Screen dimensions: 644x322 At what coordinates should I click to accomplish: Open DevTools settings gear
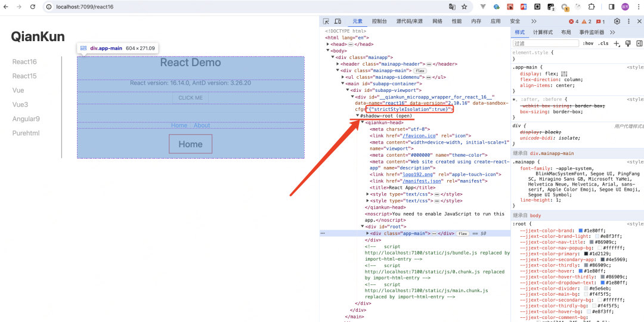[x=617, y=21]
